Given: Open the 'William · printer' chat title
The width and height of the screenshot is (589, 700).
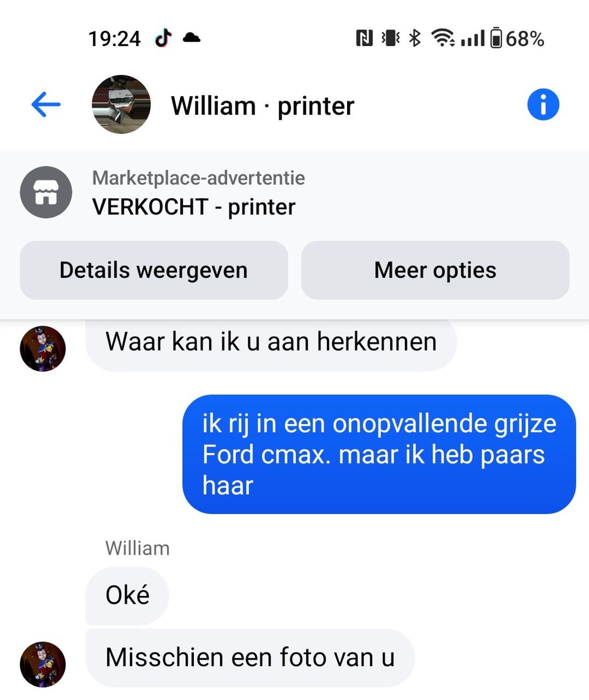Looking at the screenshot, I should (263, 106).
